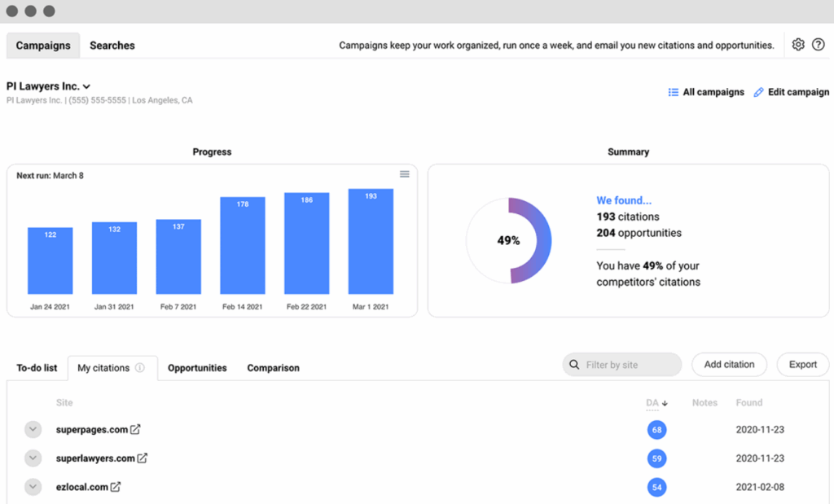Switch to the Searches tab
Viewport: 834px width, 504px height.
[x=112, y=46]
